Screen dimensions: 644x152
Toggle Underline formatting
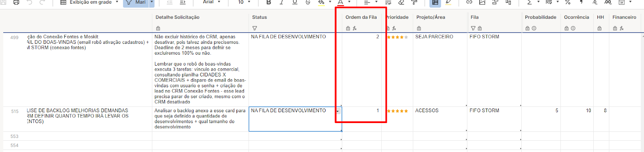point(295,2)
